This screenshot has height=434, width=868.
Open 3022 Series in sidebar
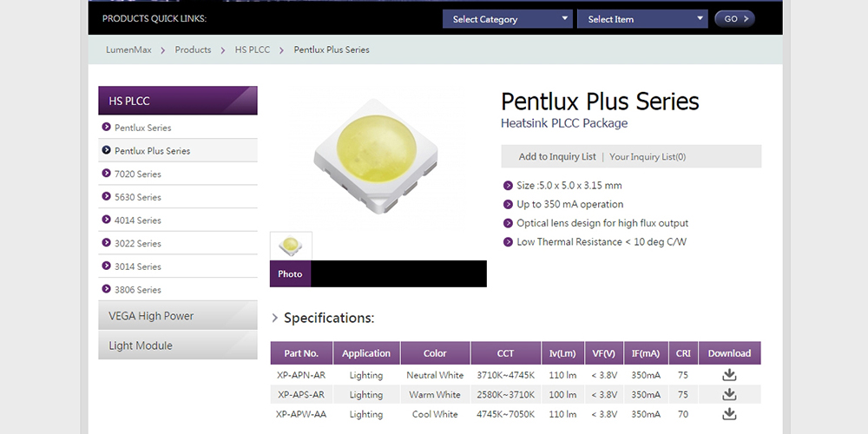pyautogui.click(x=178, y=244)
